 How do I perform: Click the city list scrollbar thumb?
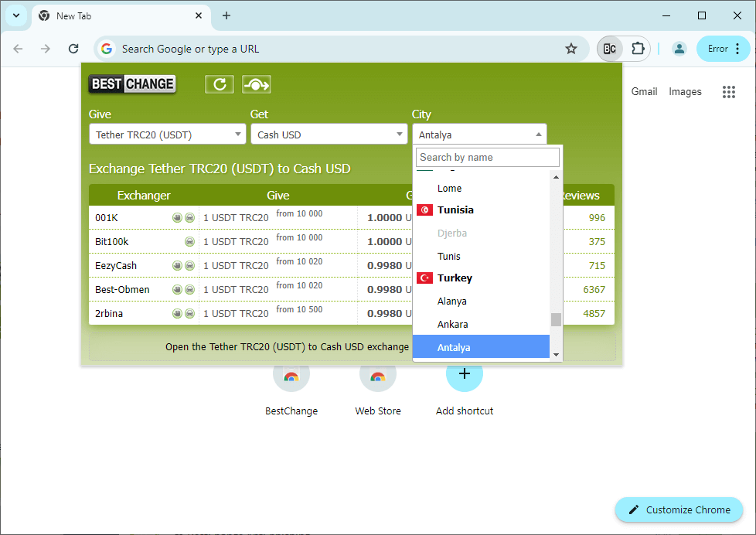(556, 319)
